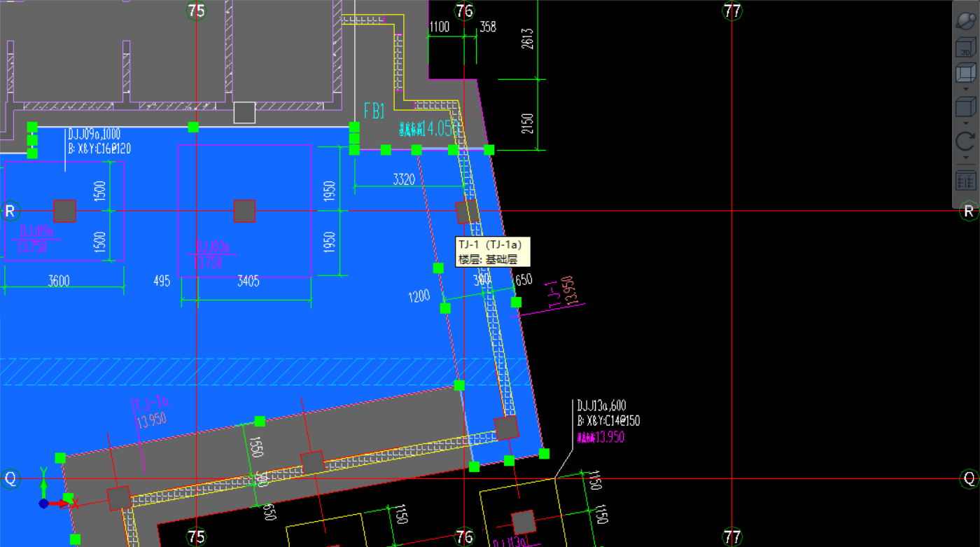The image size is (980, 547).
Task: Click the vertical dimension 2613
Action: pos(527,39)
